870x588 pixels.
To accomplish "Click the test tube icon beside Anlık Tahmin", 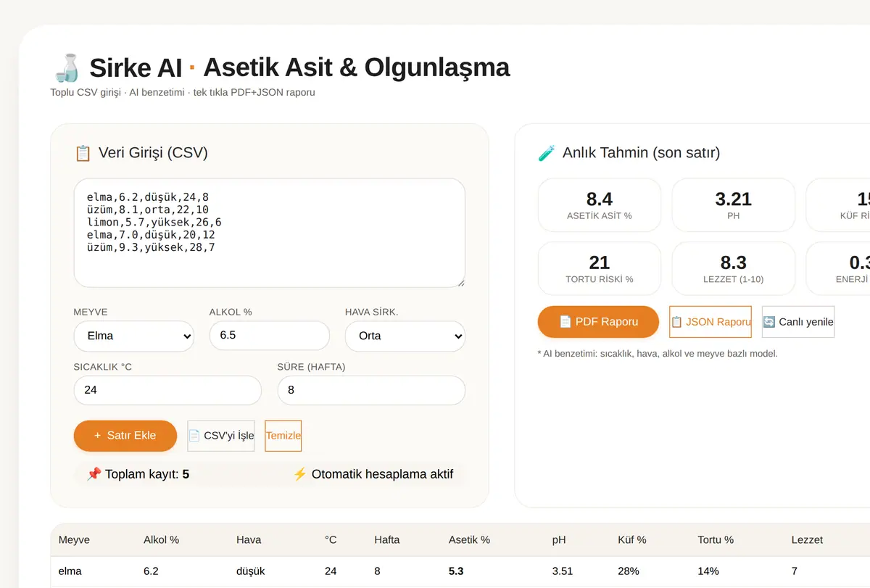I will (x=547, y=153).
